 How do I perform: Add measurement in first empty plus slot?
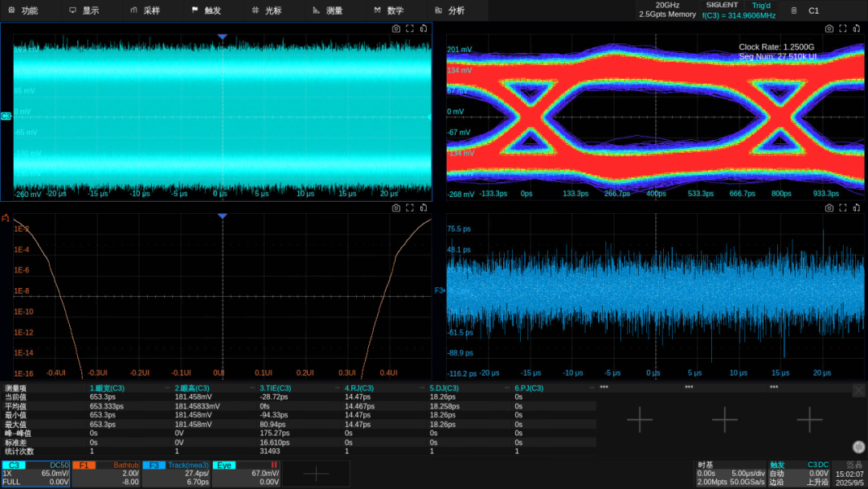pos(640,420)
